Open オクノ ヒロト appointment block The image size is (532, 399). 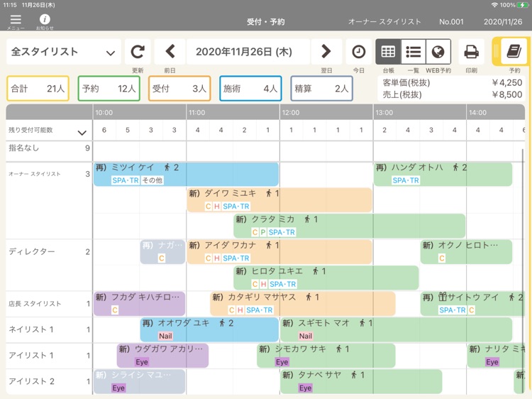466,251
